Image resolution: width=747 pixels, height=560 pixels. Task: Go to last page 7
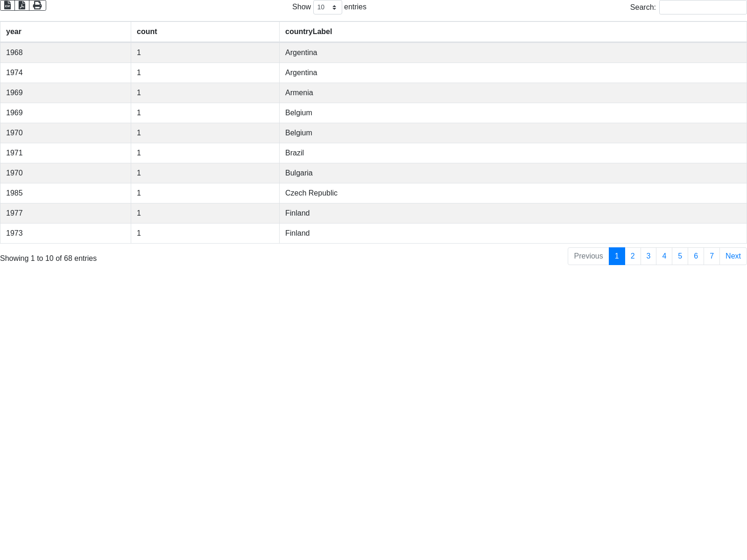[712, 256]
